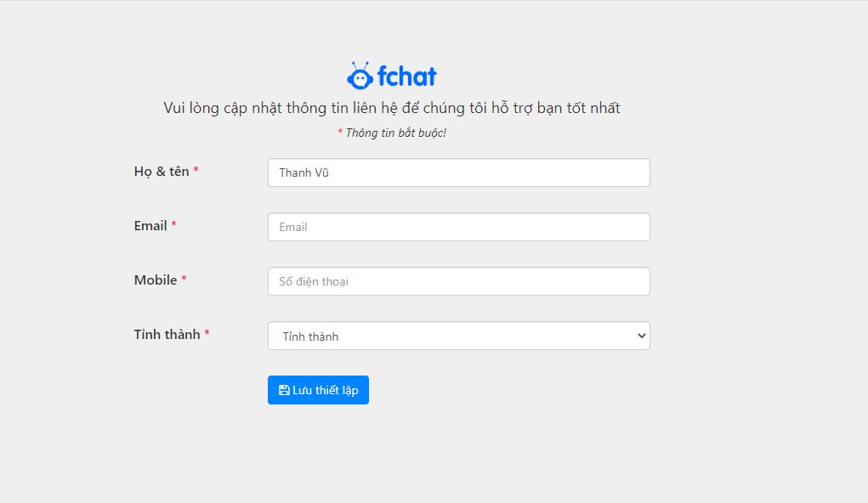Click the fchat robot logo icon

click(360, 76)
